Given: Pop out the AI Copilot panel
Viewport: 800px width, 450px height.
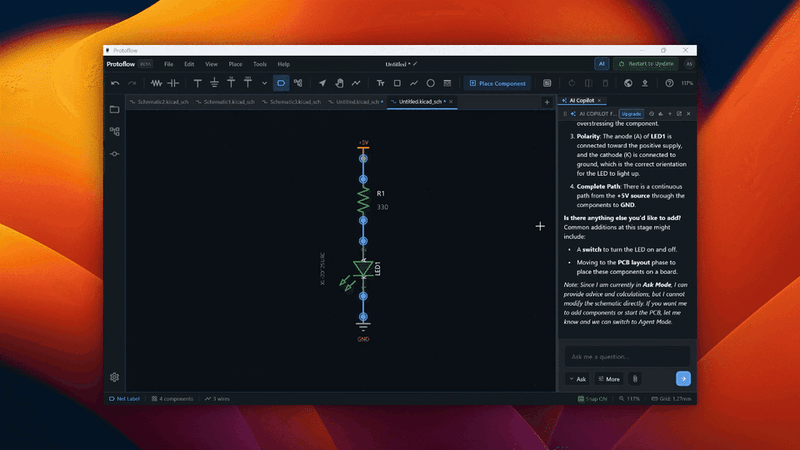Looking at the screenshot, I should pyautogui.click(x=679, y=114).
